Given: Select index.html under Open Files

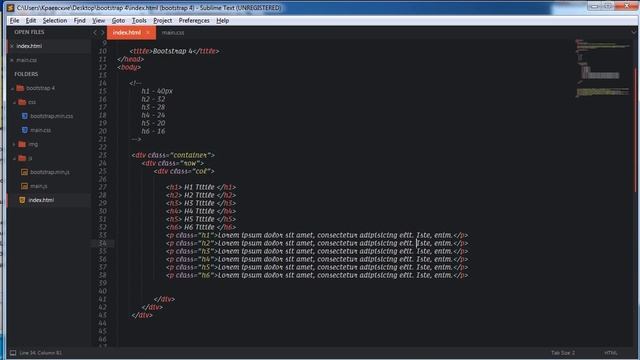Looking at the screenshot, I should tap(29, 46).
